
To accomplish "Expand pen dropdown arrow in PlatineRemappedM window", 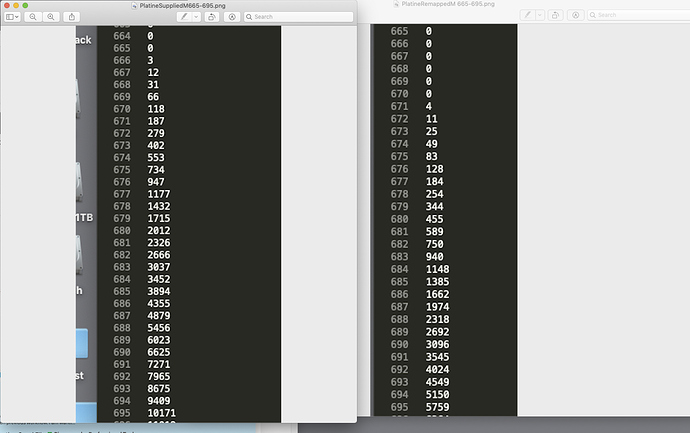I will pyautogui.click(x=540, y=16).
